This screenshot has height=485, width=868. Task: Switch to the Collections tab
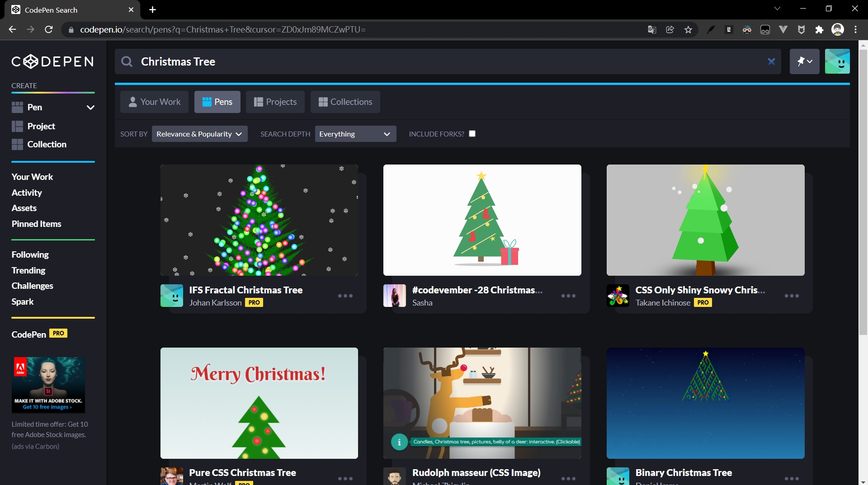pyautogui.click(x=345, y=102)
